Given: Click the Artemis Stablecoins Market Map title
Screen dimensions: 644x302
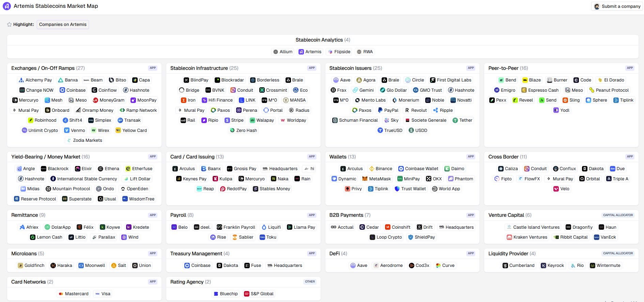Looking at the screenshot, I should click(56, 6).
